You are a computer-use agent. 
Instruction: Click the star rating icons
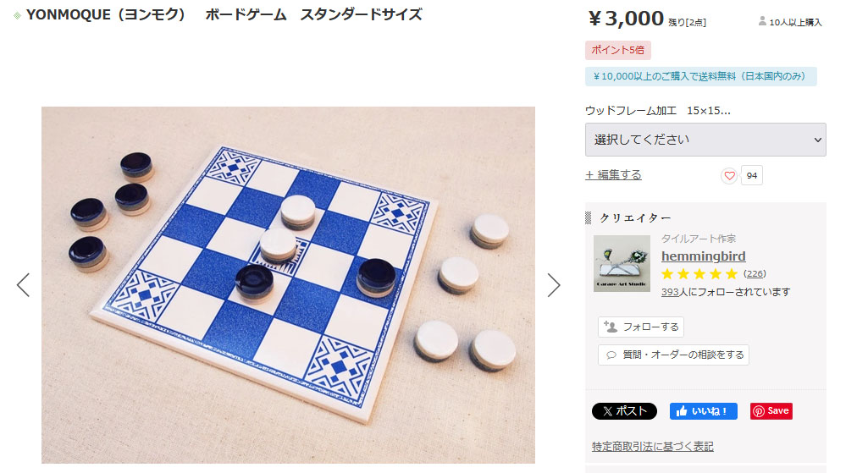699,274
